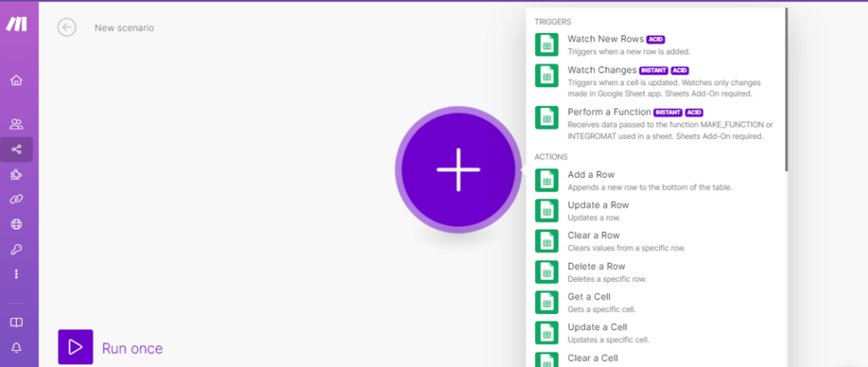Viewport: 868px width, 367px height.
Task: Click Sheets icon beside Update a Cell
Action: coord(546,332)
